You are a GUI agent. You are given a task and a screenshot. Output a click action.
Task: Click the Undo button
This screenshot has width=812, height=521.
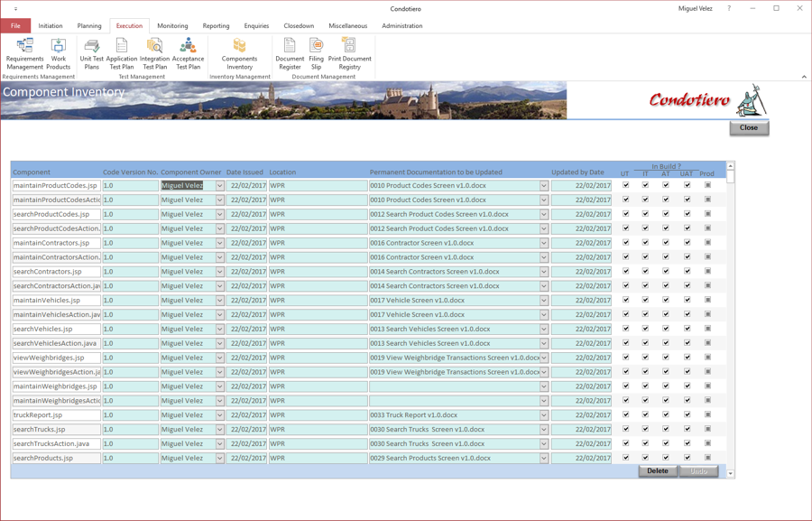point(698,471)
